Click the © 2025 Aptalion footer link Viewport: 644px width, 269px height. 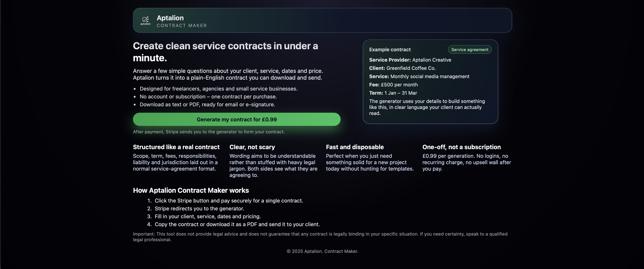click(x=322, y=251)
